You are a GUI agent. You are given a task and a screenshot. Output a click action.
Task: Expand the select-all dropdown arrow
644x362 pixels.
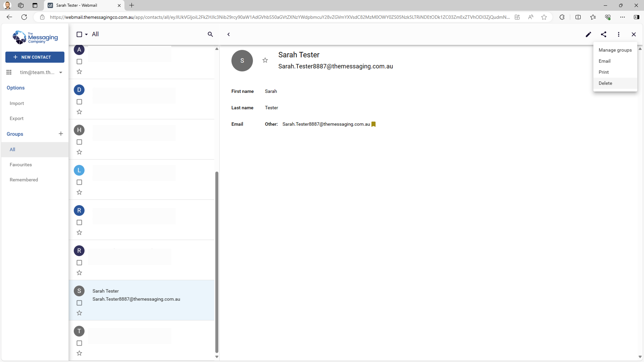point(86,35)
